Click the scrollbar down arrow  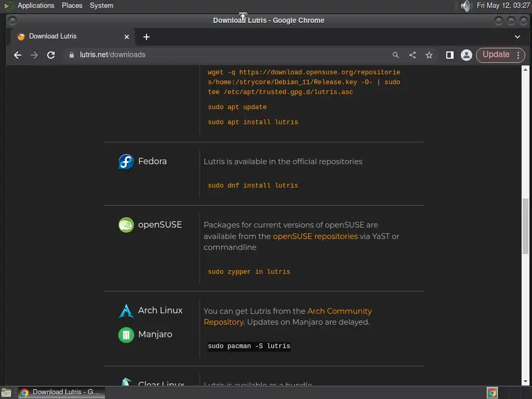coord(525,381)
